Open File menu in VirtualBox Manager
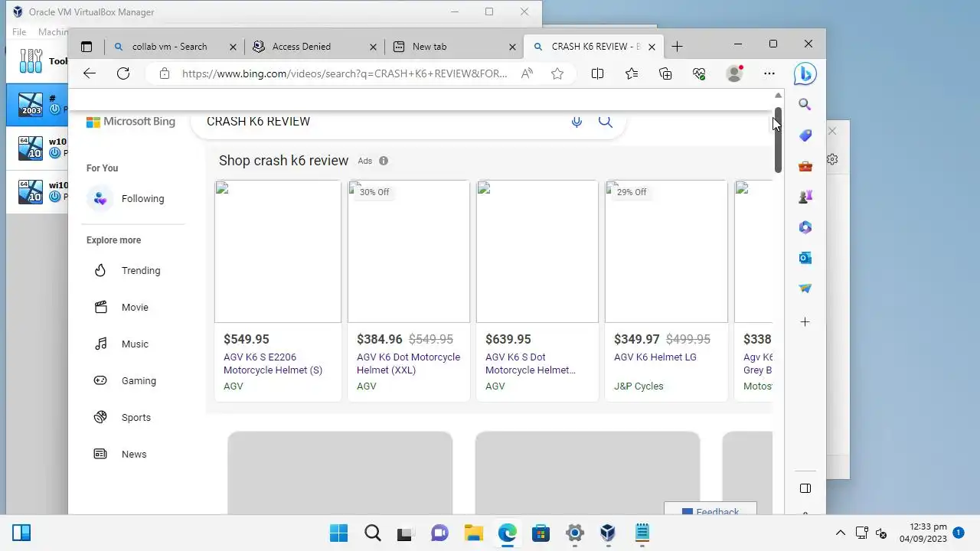This screenshot has height=551, width=980. (19, 32)
